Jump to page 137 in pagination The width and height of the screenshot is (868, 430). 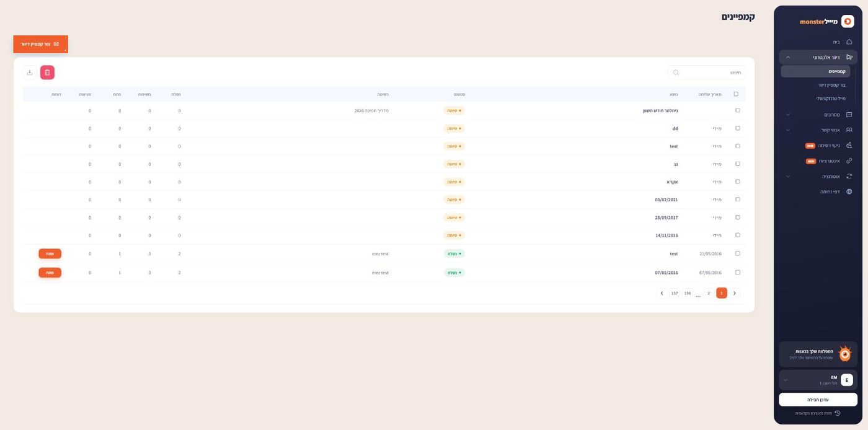click(x=674, y=293)
